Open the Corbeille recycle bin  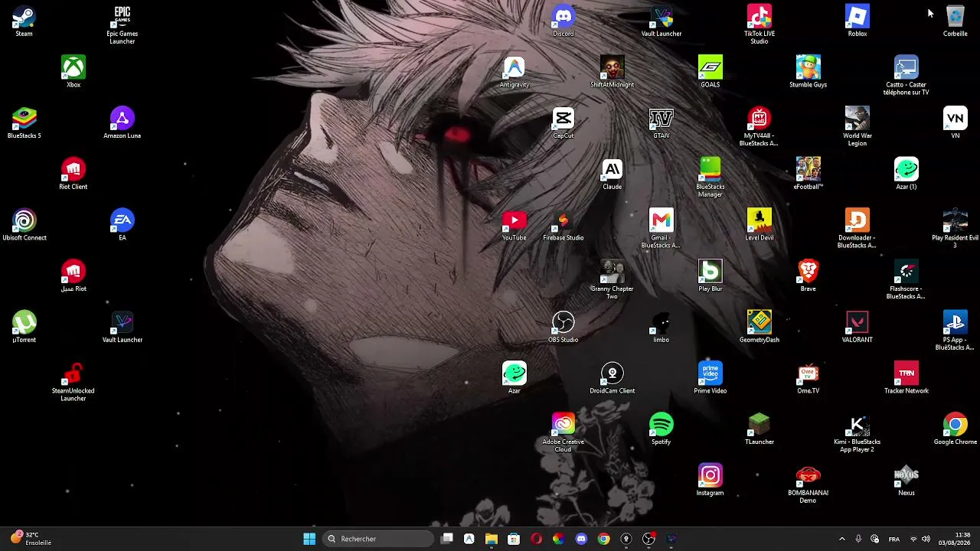955,21
